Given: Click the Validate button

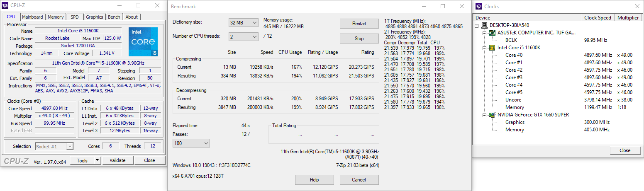Looking at the screenshot, I should coord(117,160).
